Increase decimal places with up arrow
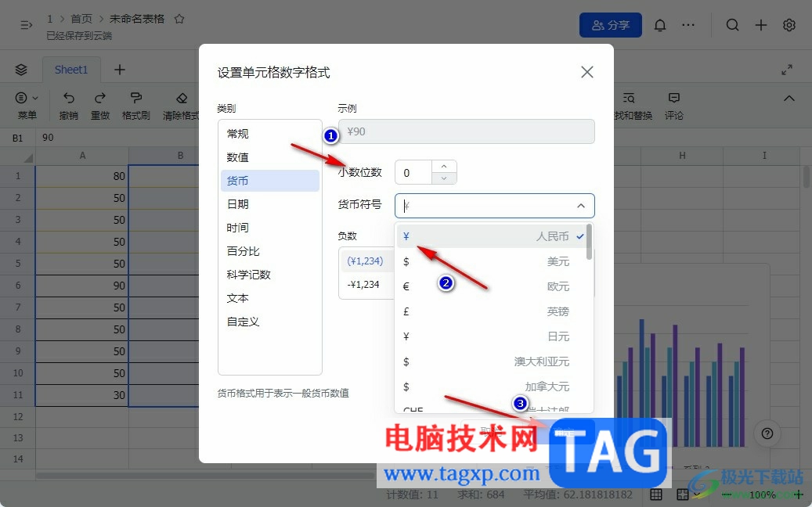 [x=444, y=167]
